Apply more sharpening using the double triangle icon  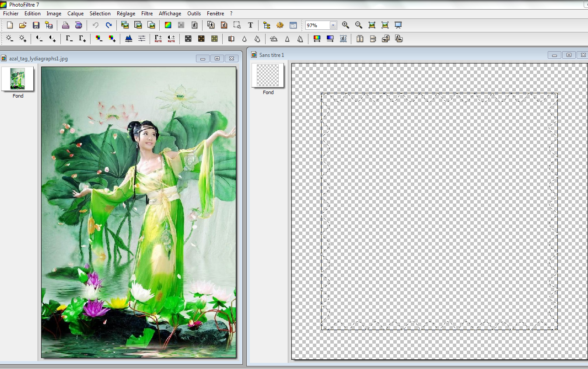300,39
